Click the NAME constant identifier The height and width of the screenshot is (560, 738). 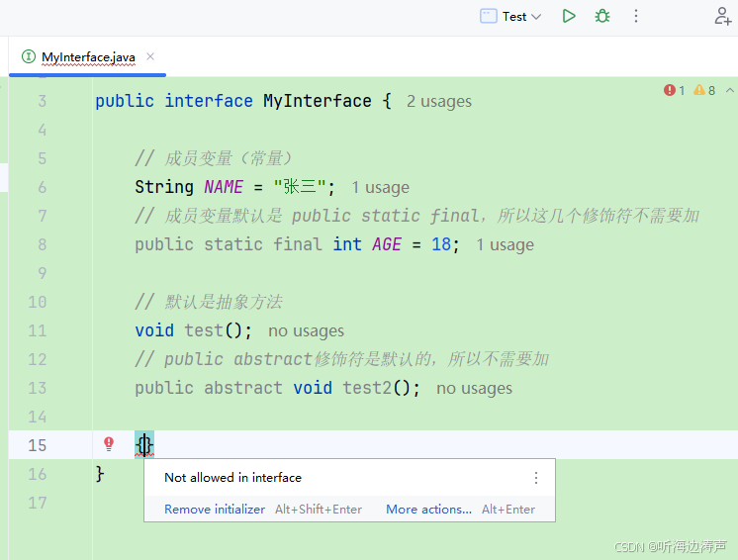coord(224,187)
